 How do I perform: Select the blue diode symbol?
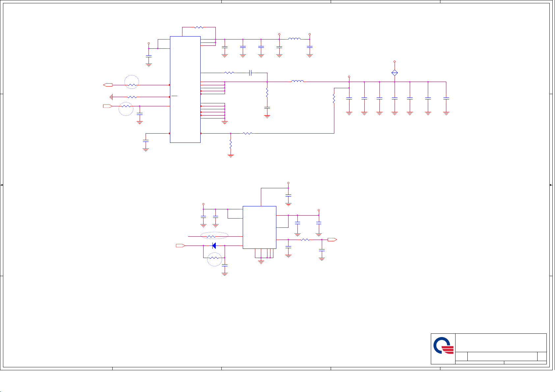pos(214,246)
